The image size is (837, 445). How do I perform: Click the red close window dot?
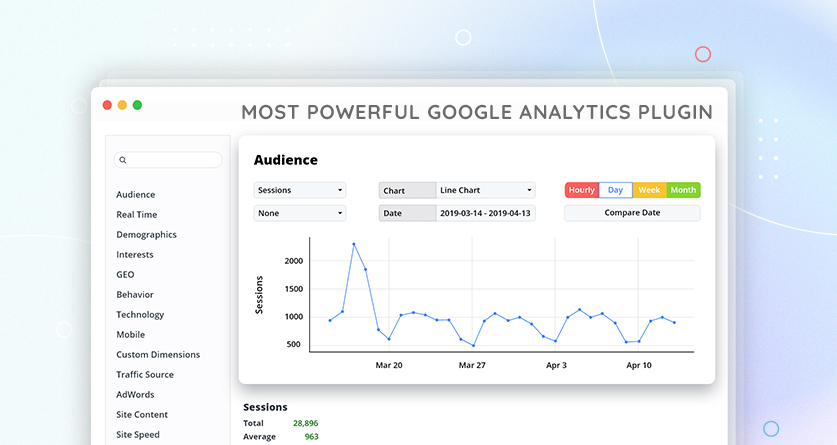point(107,105)
